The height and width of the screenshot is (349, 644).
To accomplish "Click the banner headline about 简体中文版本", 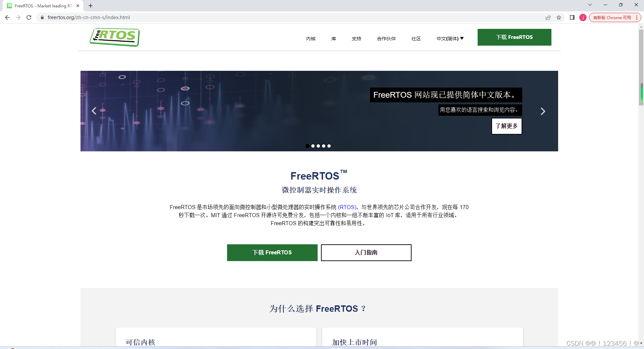I will click(x=446, y=95).
